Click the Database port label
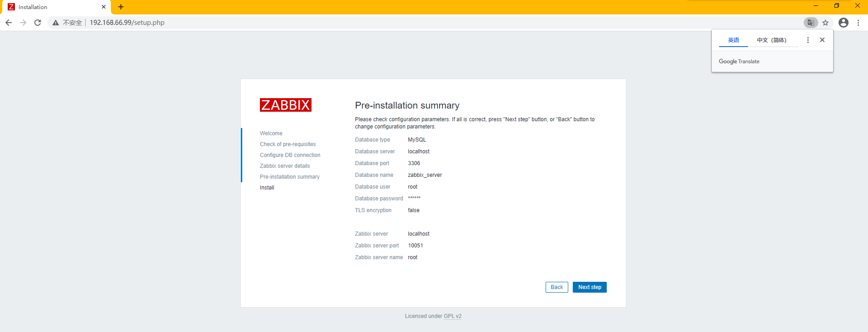Image resolution: width=868 pixels, height=332 pixels. [x=372, y=163]
